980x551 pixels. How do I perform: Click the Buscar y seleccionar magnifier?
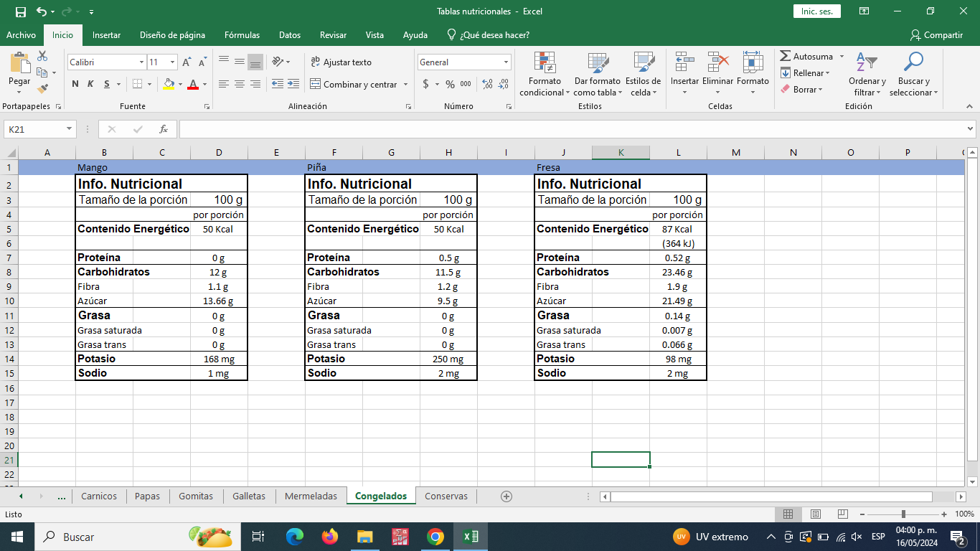tap(913, 62)
